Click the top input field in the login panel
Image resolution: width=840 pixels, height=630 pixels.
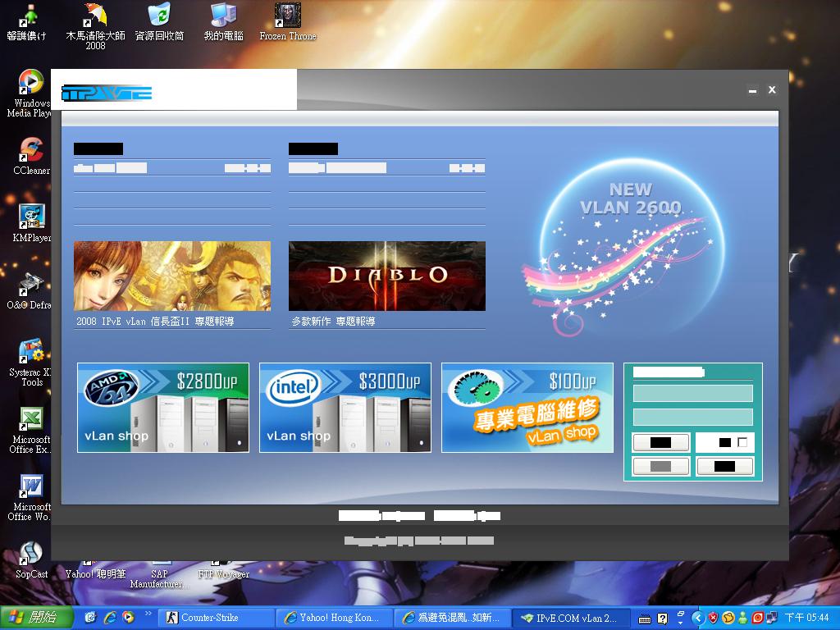coord(692,393)
